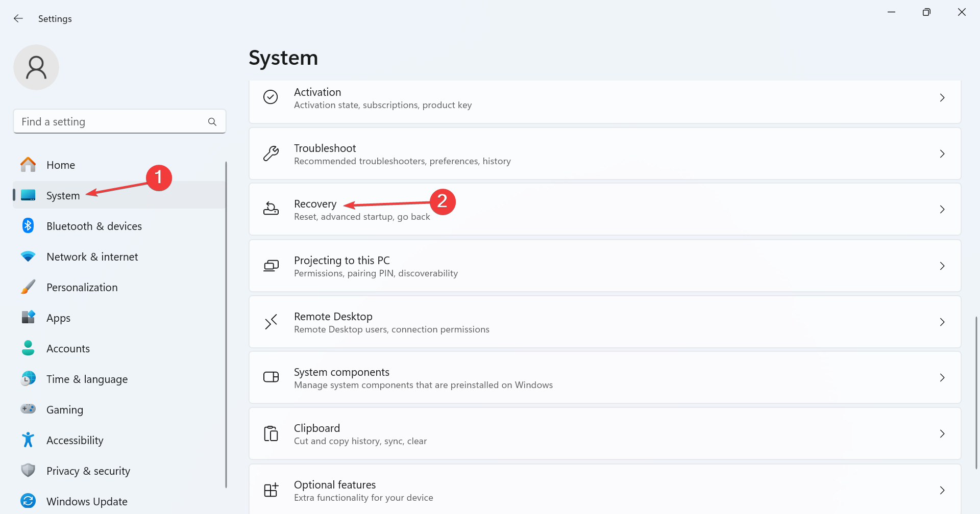Minimize the Settings window

pyautogui.click(x=891, y=12)
